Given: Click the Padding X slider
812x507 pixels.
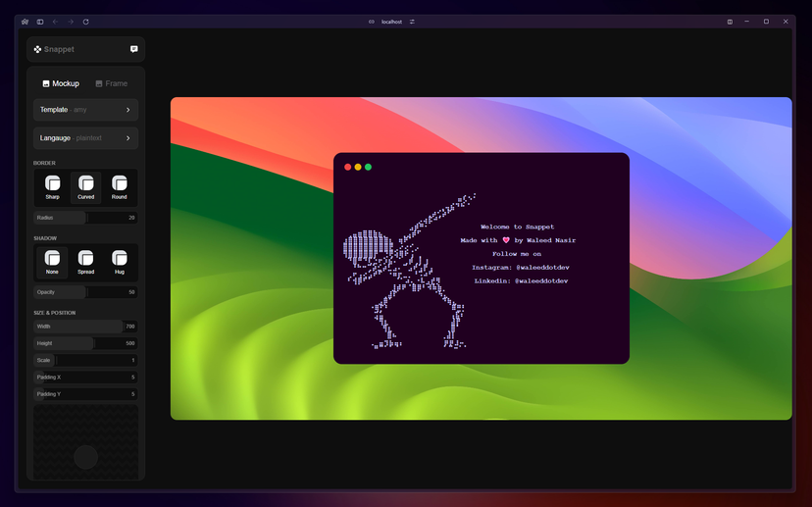Looking at the screenshot, I should (86, 377).
